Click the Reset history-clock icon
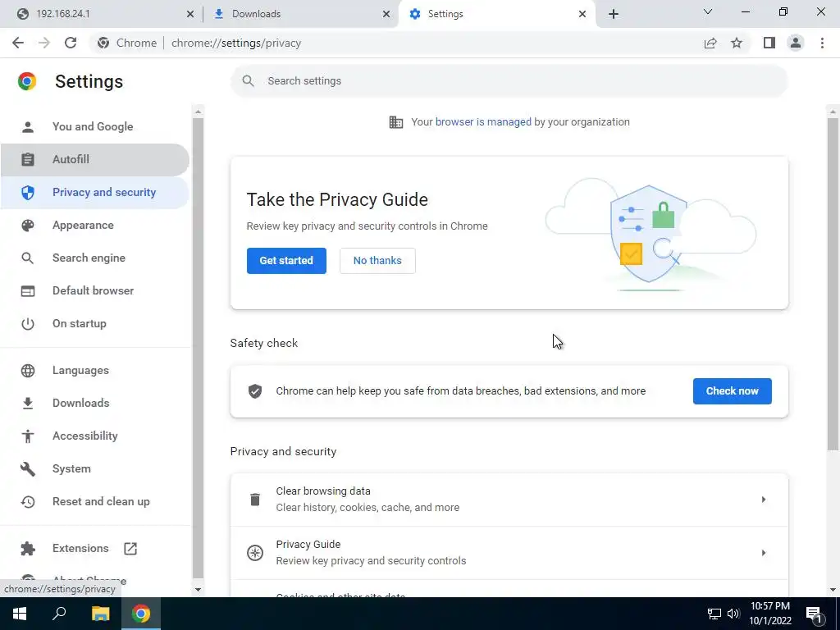Viewport: 840px width, 630px height. coord(27,501)
